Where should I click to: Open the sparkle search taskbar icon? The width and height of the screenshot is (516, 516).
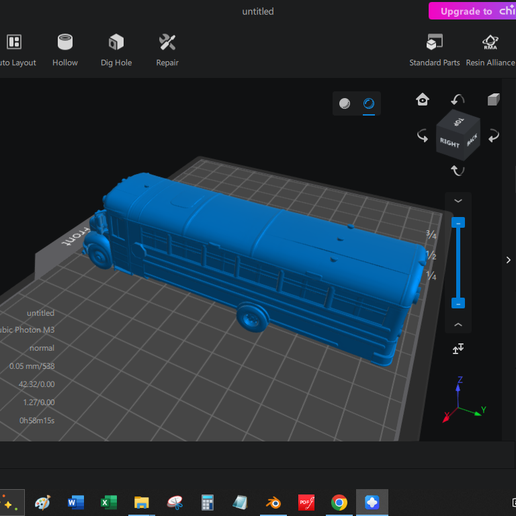(9, 502)
